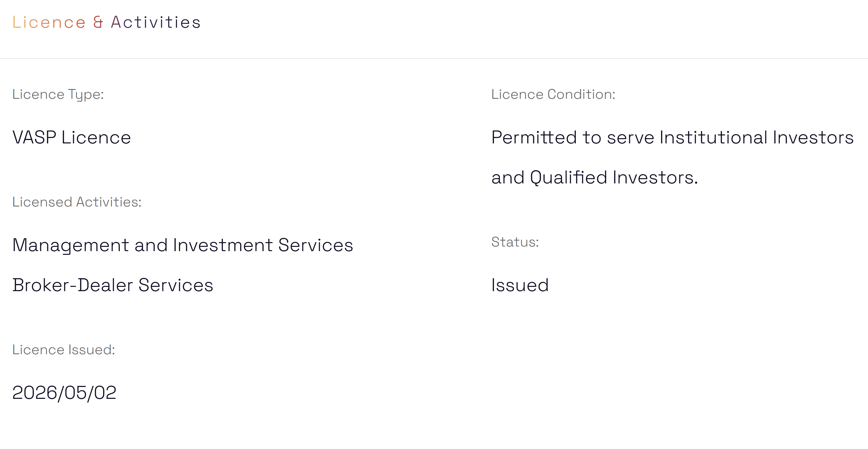The image size is (868, 449).
Task: Select the "Licence Condition:" label
Action: (x=553, y=94)
